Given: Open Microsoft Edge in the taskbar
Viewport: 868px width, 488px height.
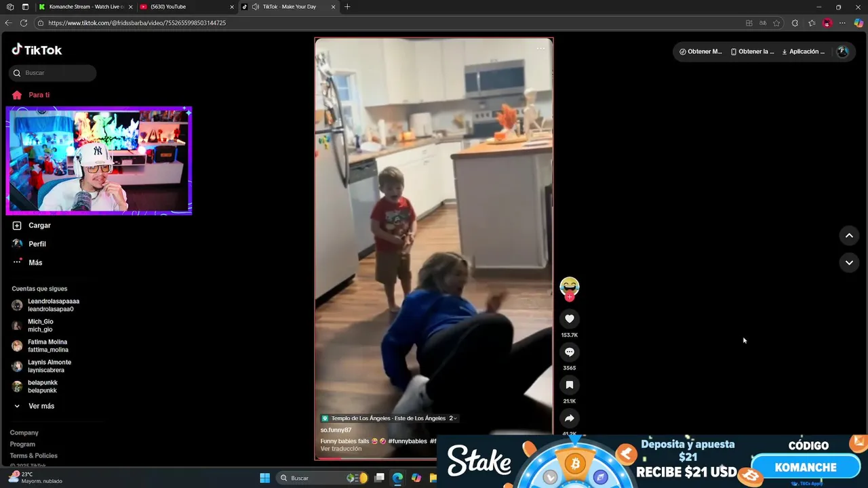Looking at the screenshot, I should (397, 478).
